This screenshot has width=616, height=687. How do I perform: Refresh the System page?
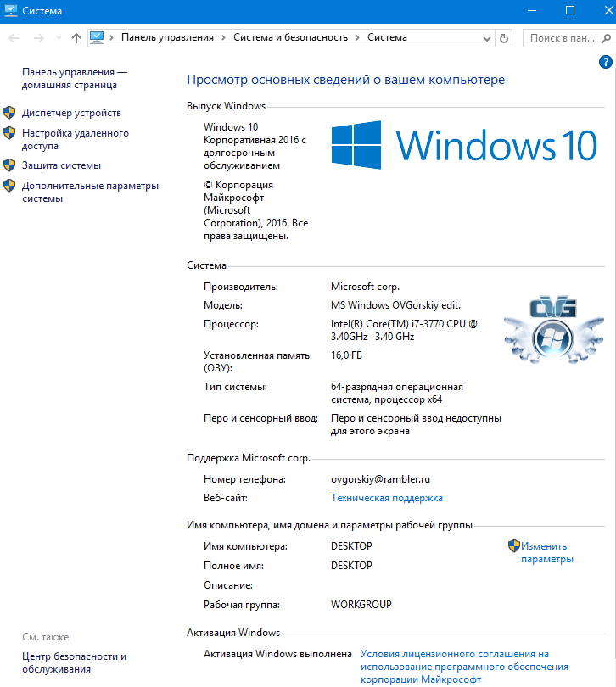coord(504,38)
